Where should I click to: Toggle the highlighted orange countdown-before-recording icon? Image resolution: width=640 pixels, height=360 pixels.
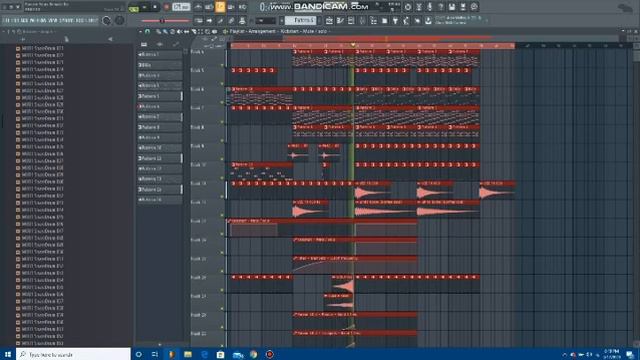coord(220,7)
